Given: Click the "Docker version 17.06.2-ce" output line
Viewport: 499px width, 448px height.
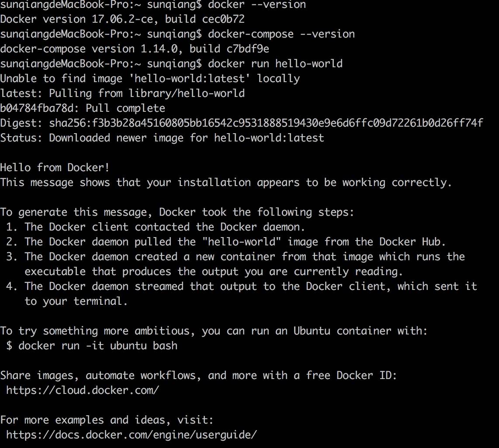Looking at the screenshot, I should point(122,19).
